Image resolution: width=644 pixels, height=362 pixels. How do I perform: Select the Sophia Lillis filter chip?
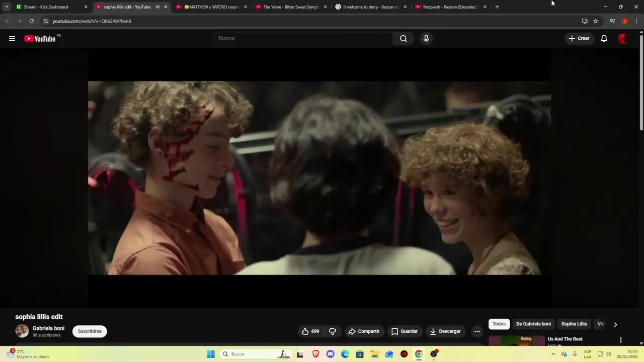[574, 324]
